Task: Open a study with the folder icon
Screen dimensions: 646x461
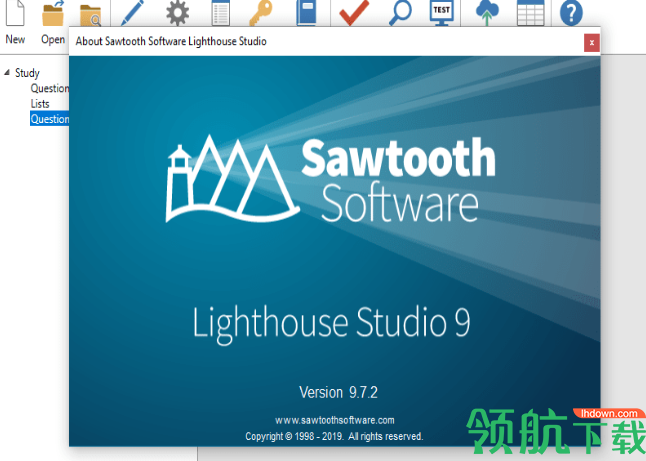Action: click(53, 13)
